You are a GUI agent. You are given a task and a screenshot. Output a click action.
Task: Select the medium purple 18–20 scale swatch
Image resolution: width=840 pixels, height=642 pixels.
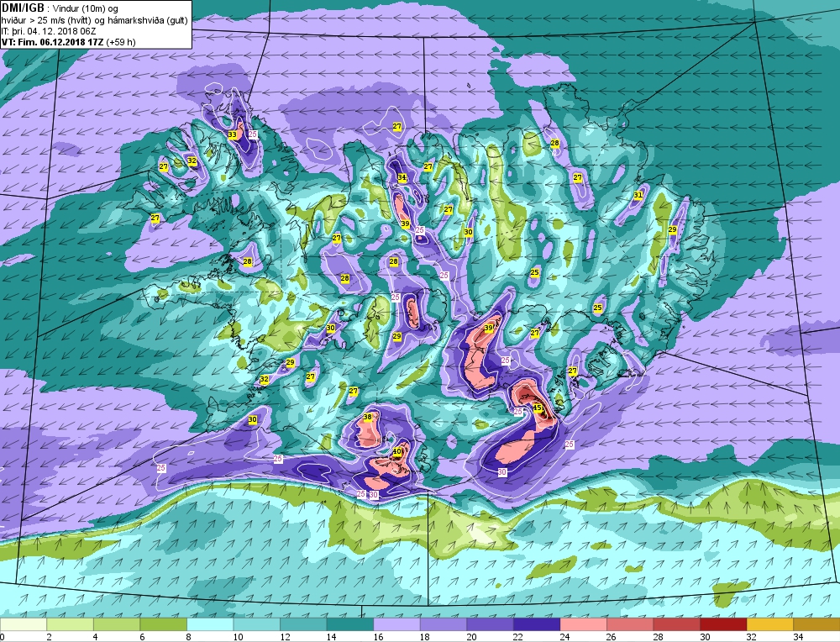[443, 624]
